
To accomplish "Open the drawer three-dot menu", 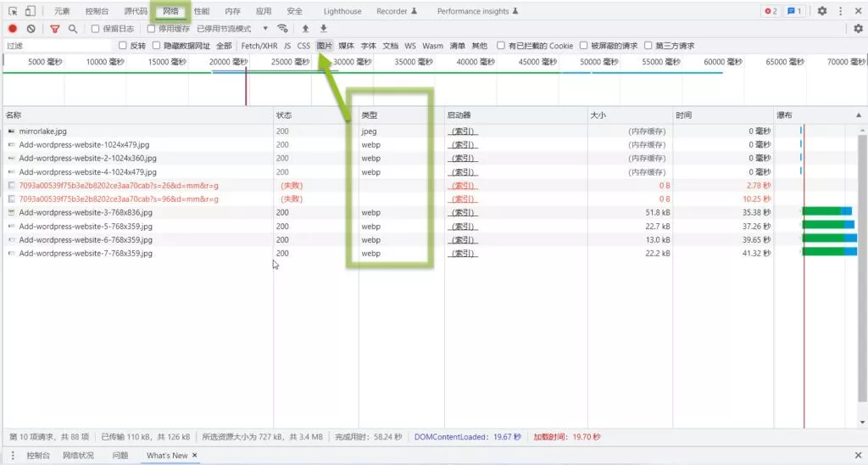I will 12,455.
